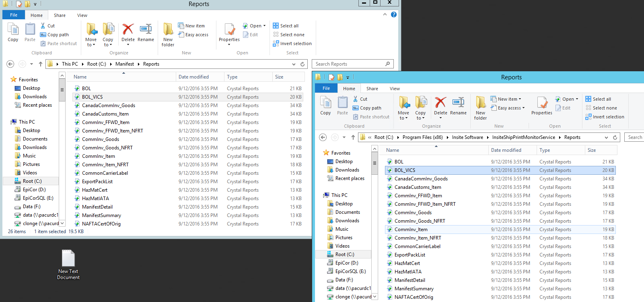Sort by Size column in right window
This screenshot has width=644, height=302.
pyautogui.click(x=601, y=150)
